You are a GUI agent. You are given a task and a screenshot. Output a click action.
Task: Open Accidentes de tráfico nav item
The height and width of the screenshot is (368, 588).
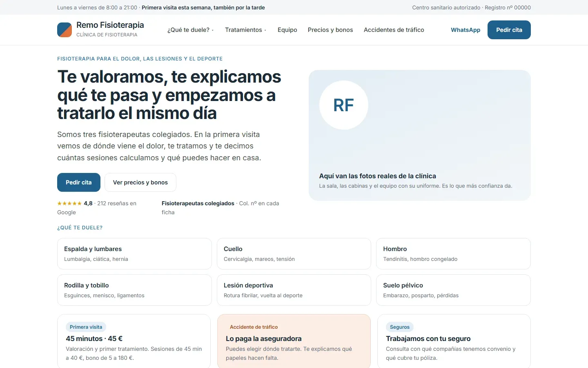394,30
